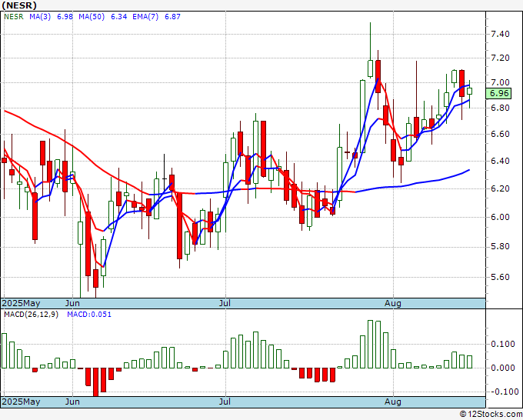Click the tallest green MACD histogram bar
523x420 pixels.
click(x=370, y=344)
